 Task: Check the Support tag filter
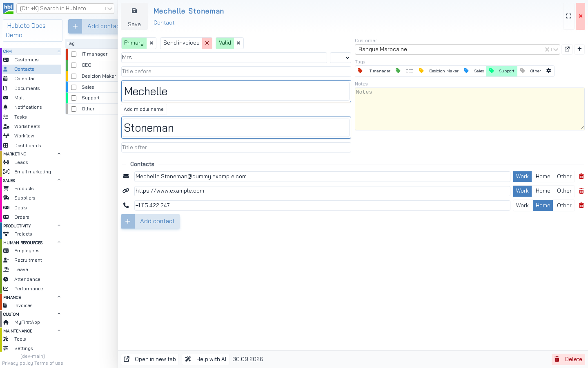(x=74, y=98)
